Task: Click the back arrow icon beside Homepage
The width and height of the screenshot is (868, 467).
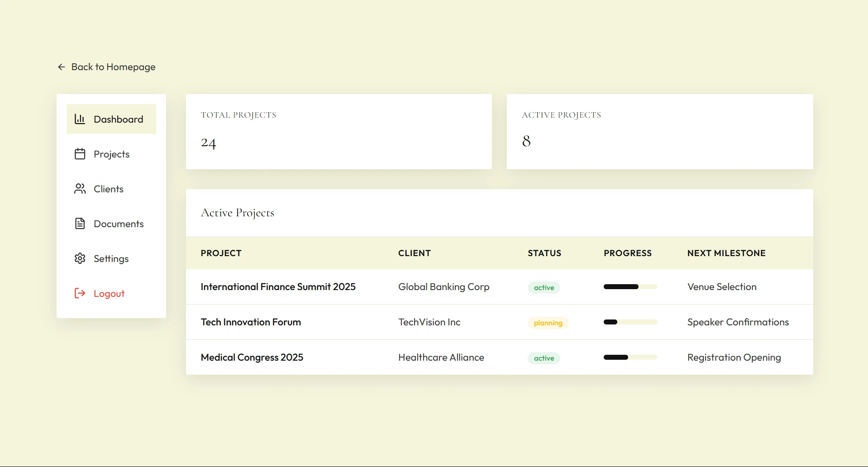Action: tap(62, 67)
